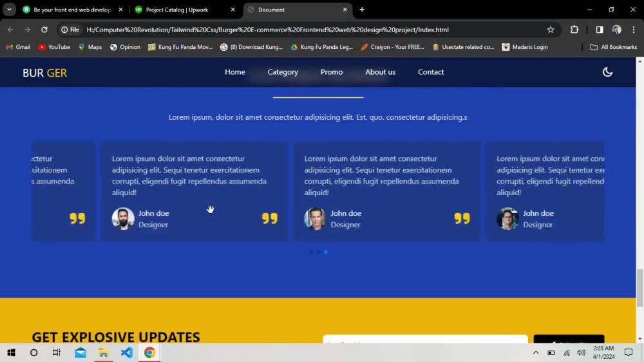Close the Upwork Project Catalog tab
The height and width of the screenshot is (362, 644).
coord(233,10)
